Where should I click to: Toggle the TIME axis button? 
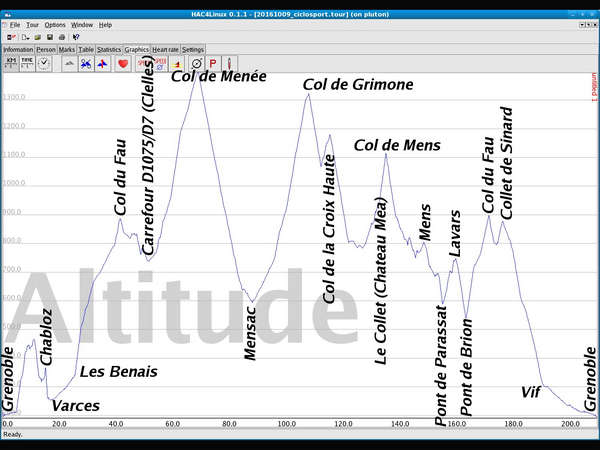pos(28,63)
